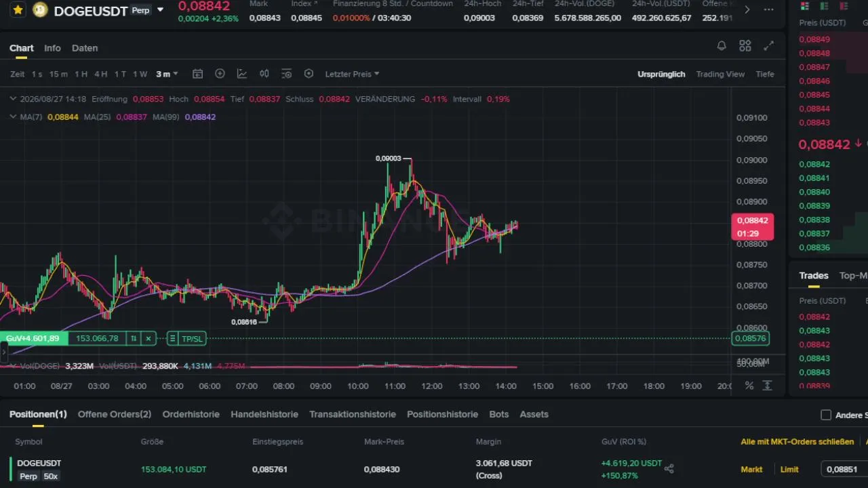The width and height of the screenshot is (868, 488).
Task: Open price alert bell icon
Action: [x=722, y=46]
